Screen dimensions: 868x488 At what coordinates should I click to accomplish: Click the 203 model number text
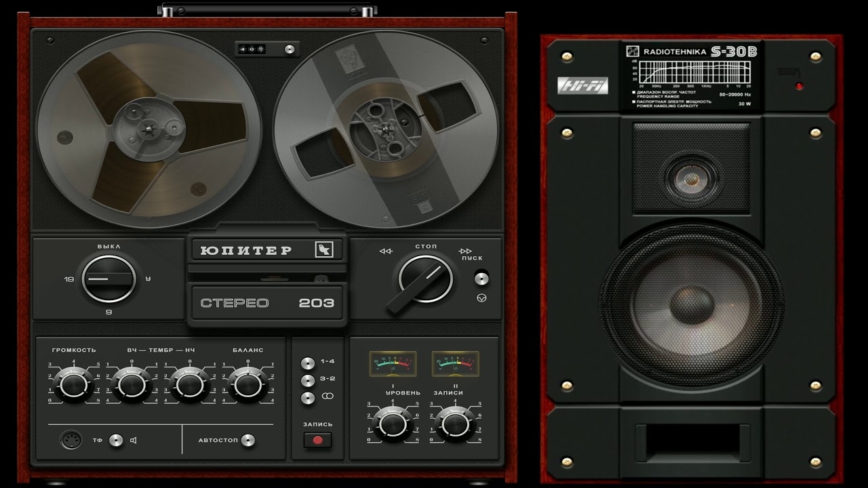pyautogui.click(x=317, y=303)
